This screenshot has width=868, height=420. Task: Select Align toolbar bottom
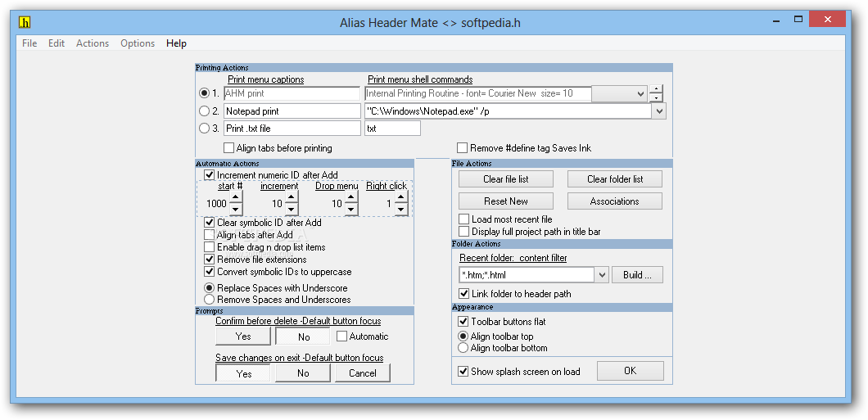463,348
